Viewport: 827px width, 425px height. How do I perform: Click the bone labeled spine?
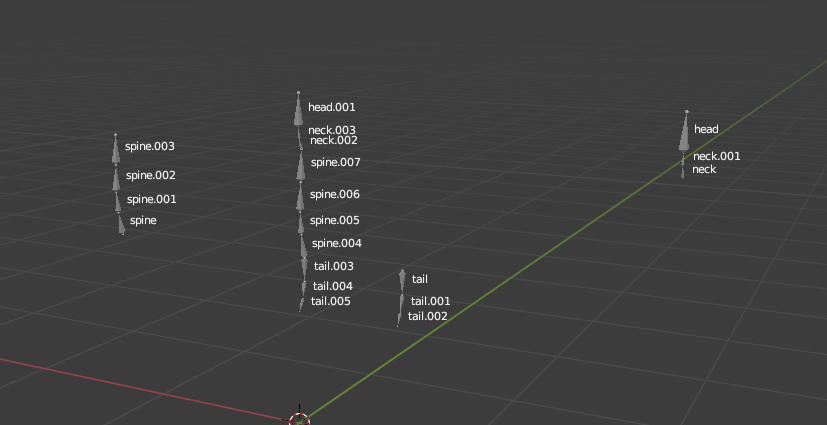coord(121,224)
